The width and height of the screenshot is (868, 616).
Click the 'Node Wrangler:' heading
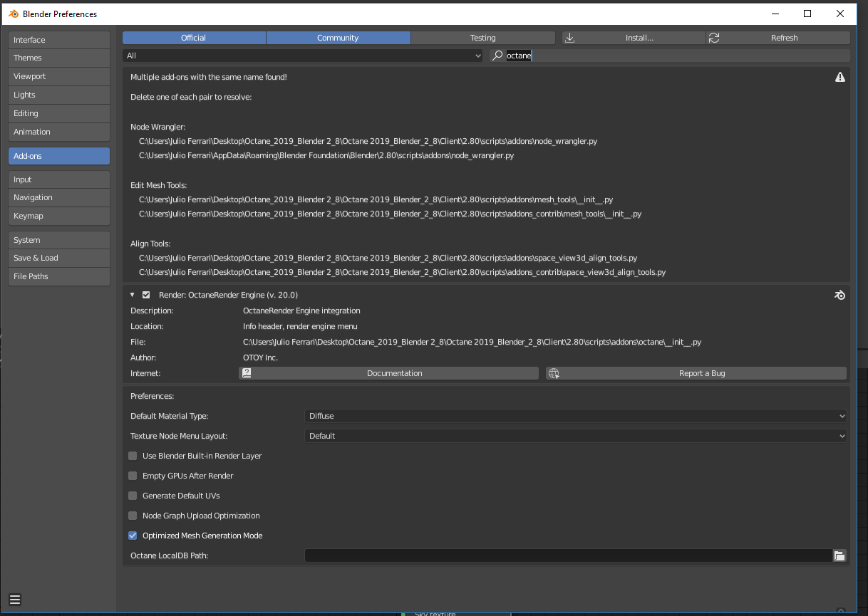pyautogui.click(x=157, y=127)
